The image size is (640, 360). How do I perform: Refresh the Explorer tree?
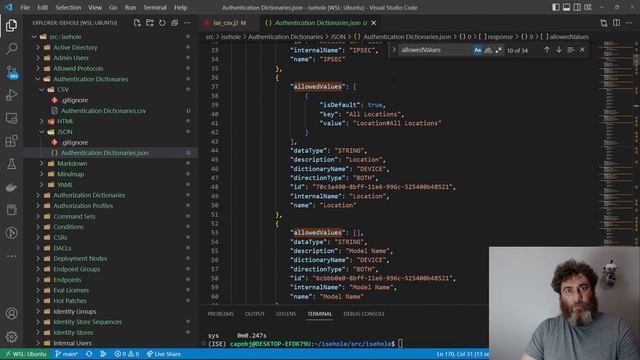pos(162,23)
